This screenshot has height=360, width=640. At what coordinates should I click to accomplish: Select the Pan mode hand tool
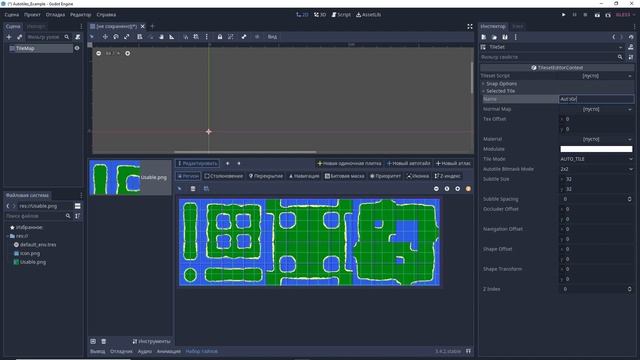click(x=161, y=37)
